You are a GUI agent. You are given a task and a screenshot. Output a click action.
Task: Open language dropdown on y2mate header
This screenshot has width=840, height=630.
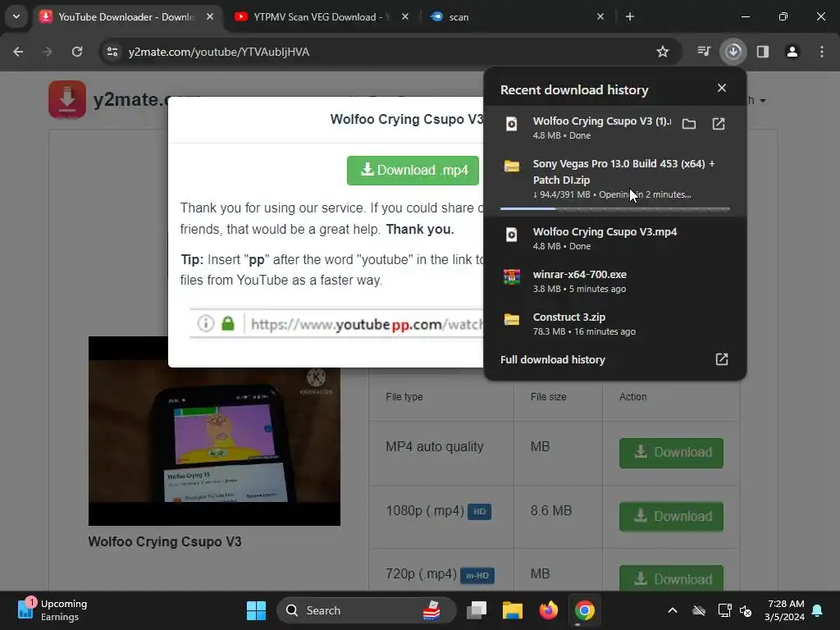click(x=756, y=101)
